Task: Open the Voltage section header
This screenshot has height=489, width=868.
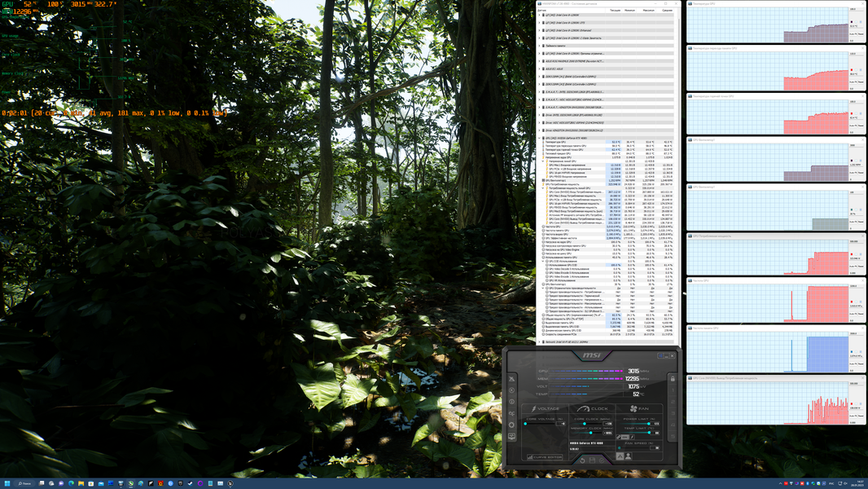Action: (x=546, y=408)
